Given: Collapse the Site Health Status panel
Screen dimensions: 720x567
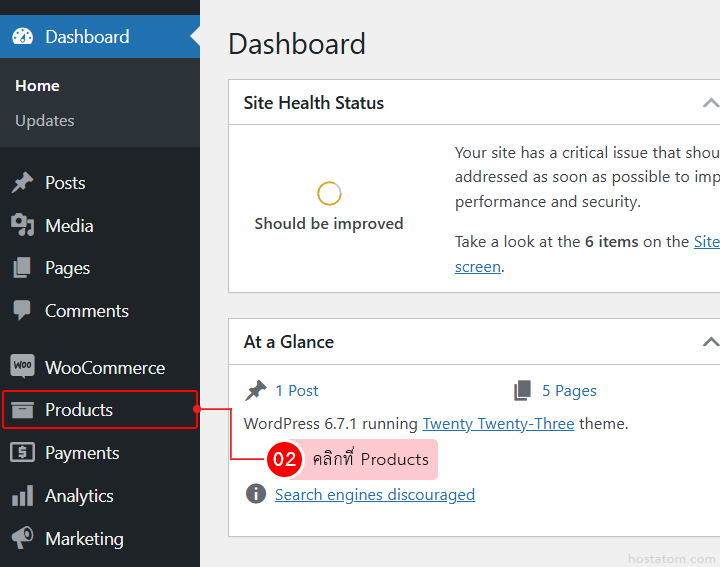Looking at the screenshot, I should [710, 103].
